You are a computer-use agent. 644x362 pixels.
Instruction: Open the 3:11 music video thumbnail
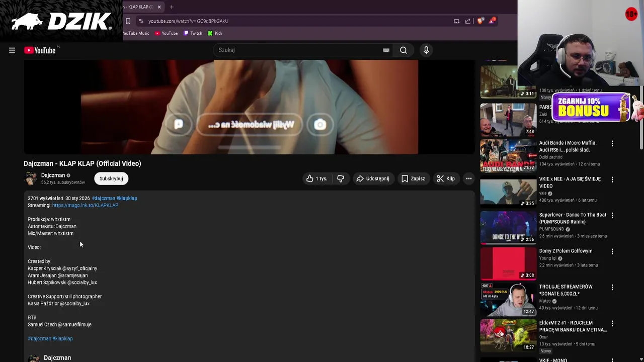pyautogui.click(x=508, y=82)
